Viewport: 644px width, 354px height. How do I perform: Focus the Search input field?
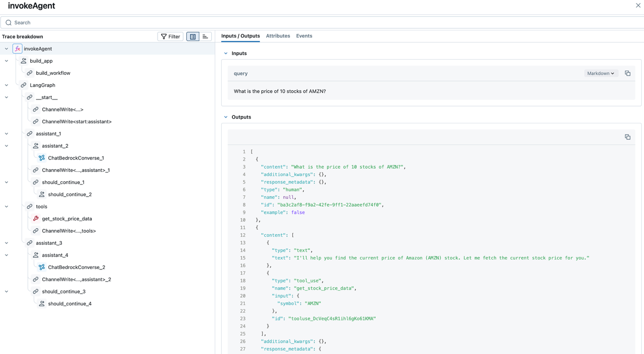point(322,23)
